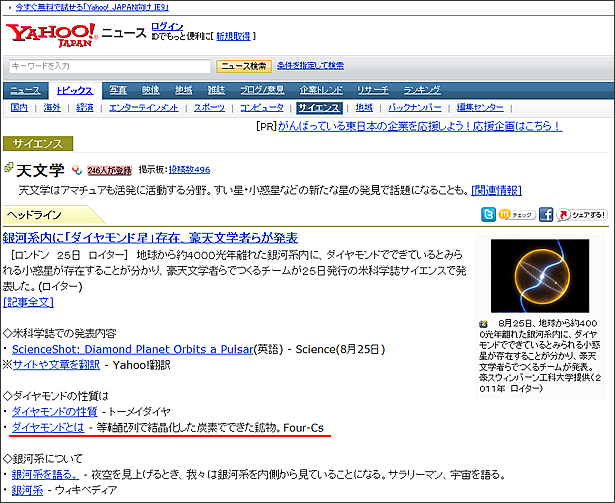This screenshot has width=615, height=503.
Task: Click the ニュース検索 button
Action: tap(244, 66)
